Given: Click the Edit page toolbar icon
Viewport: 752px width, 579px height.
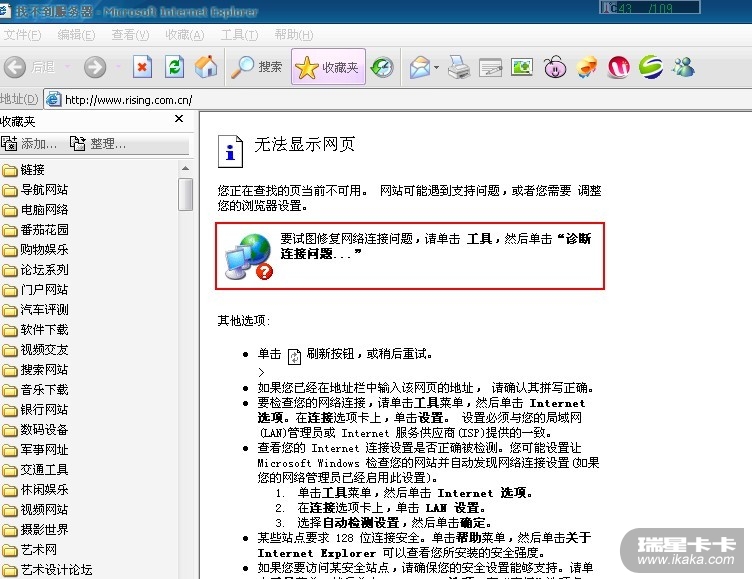Looking at the screenshot, I should [x=491, y=68].
